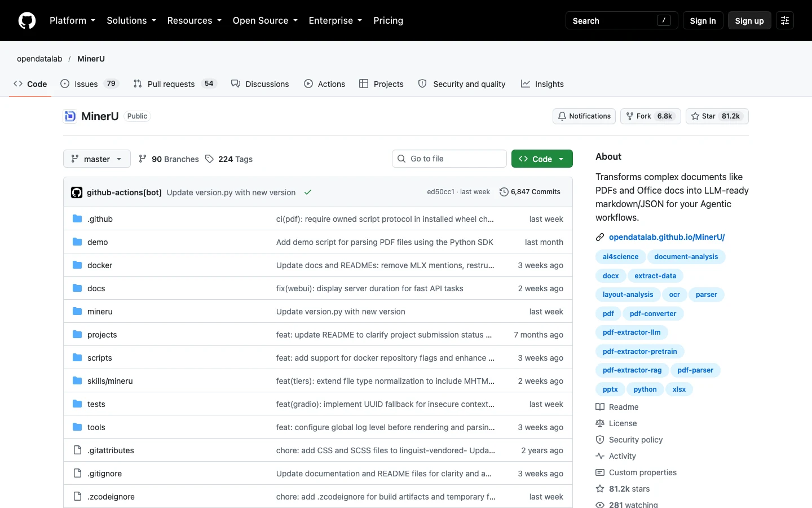Image resolution: width=812 pixels, height=508 pixels.
Task: Click the GitHub logo icon
Action: click(27, 20)
